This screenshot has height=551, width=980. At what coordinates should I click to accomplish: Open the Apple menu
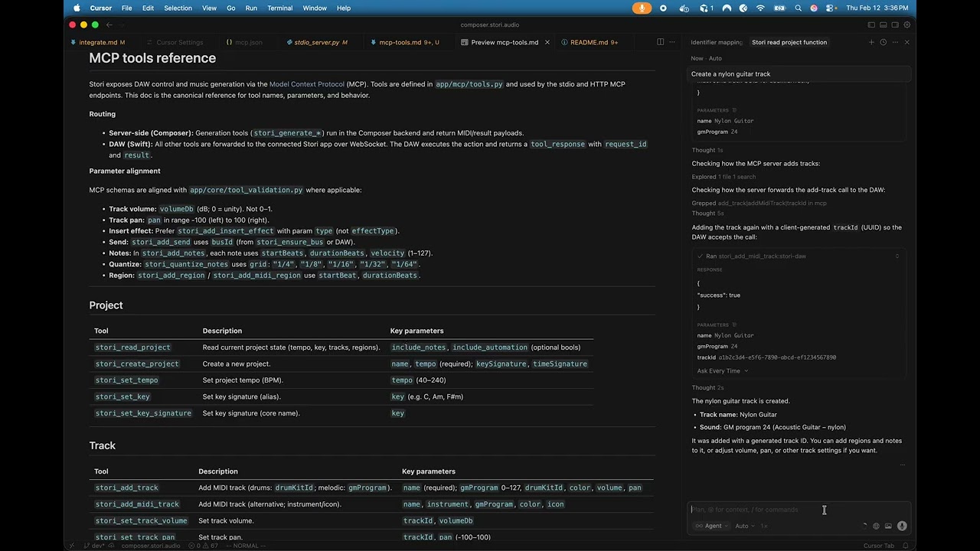coord(77,8)
